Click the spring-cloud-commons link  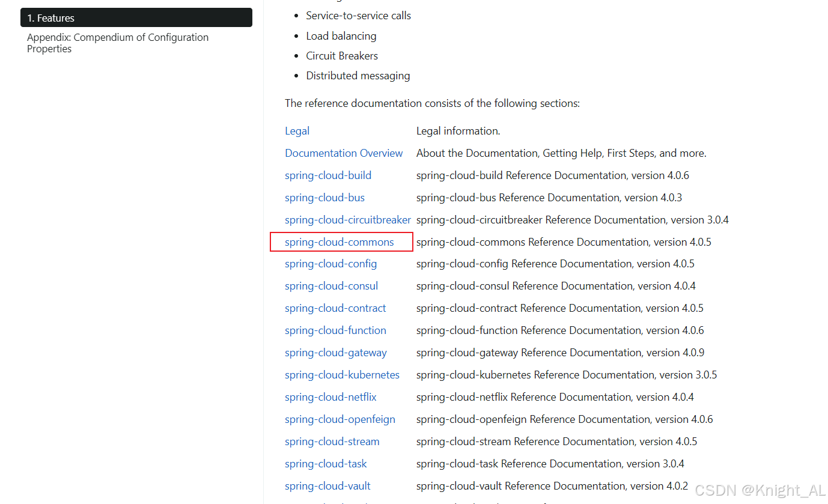(x=339, y=242)
